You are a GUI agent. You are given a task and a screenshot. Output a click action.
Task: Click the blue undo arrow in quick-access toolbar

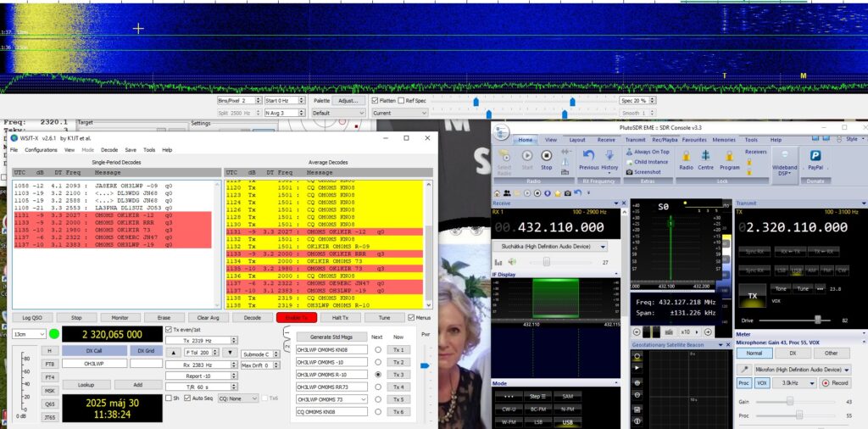577,192
